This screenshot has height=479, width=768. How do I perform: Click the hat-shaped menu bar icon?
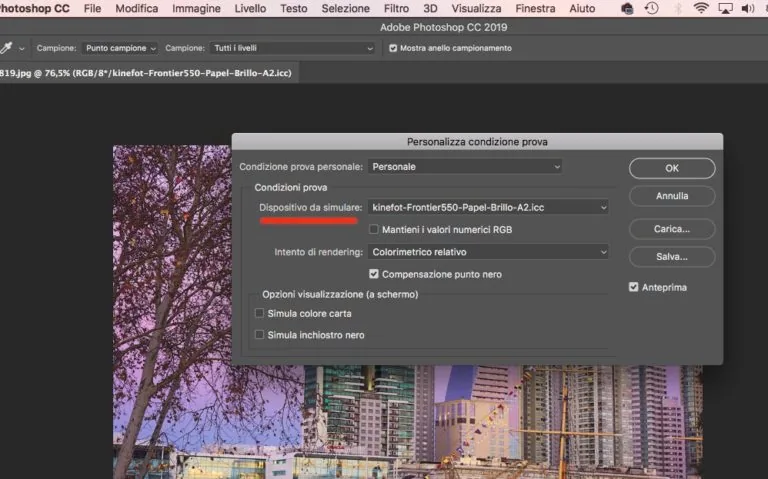[x=626, y=8]
